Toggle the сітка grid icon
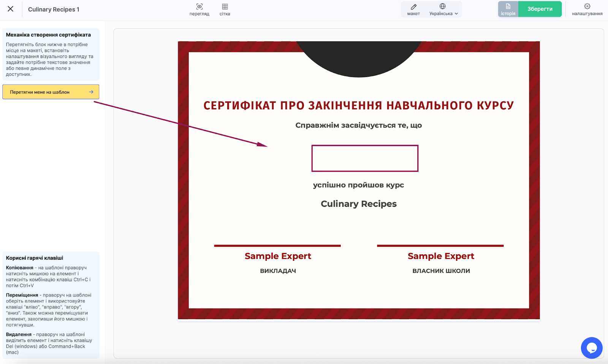The width and height of the screenshot is (608, 364). pos(225,7)
